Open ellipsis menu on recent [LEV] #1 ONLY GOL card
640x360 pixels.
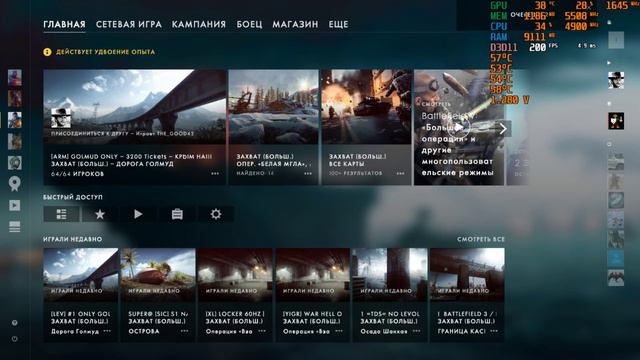107,331
